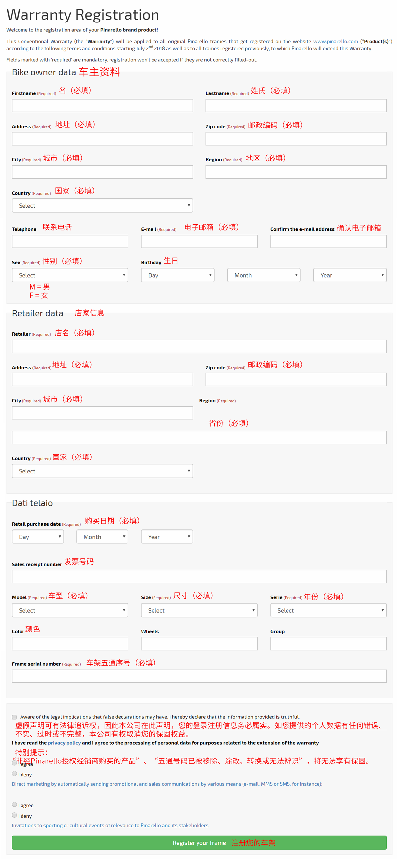Open the retailer Country dropdown
The width and height of the screenshot is (397, 868).
coord(102,471)
